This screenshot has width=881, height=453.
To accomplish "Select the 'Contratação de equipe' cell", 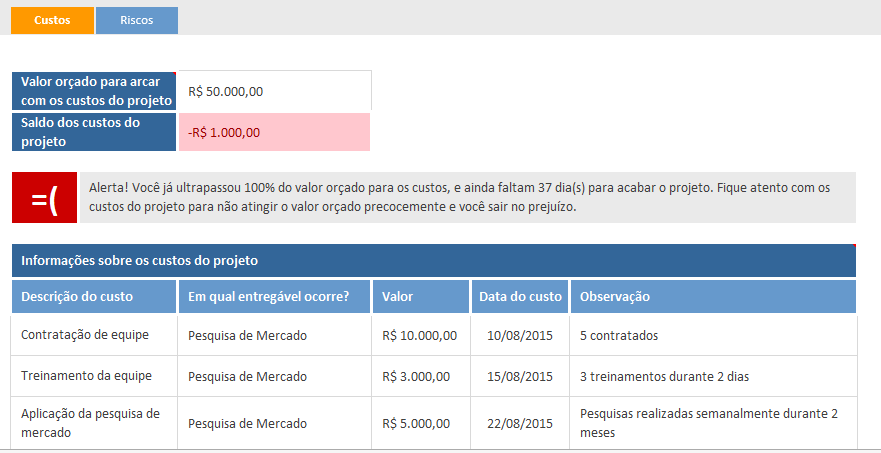I will click(94, 335).
